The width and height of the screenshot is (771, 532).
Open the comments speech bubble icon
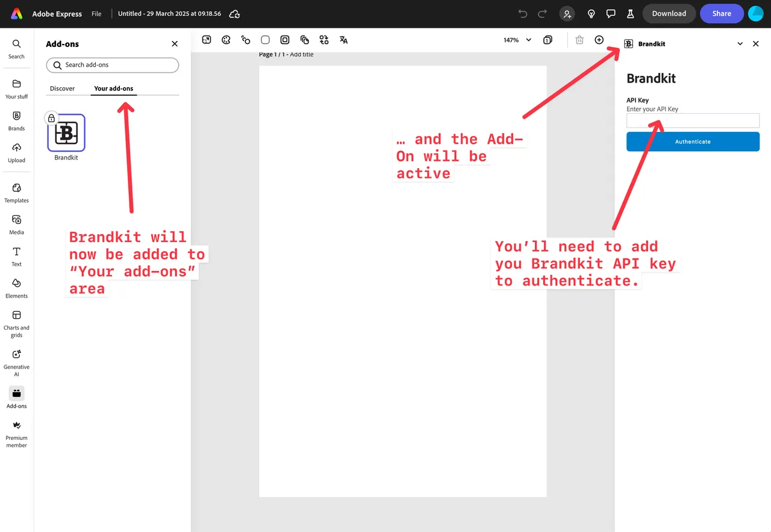611,13
